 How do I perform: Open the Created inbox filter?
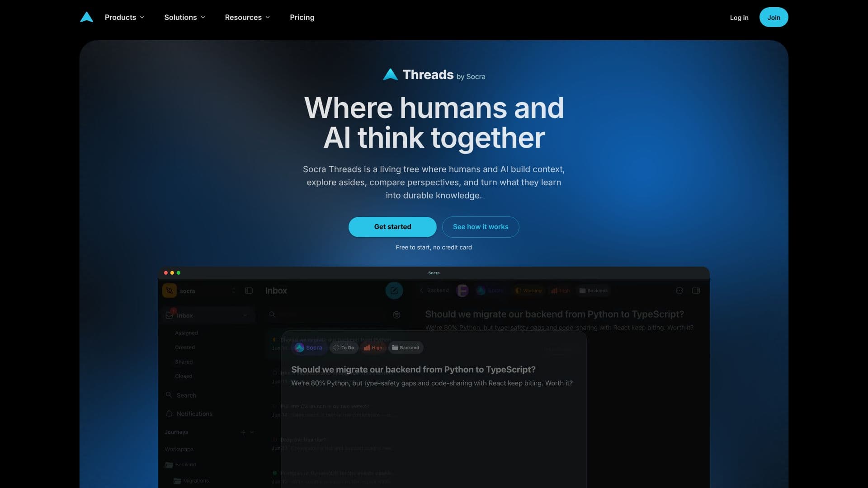[x=185, y=347]
